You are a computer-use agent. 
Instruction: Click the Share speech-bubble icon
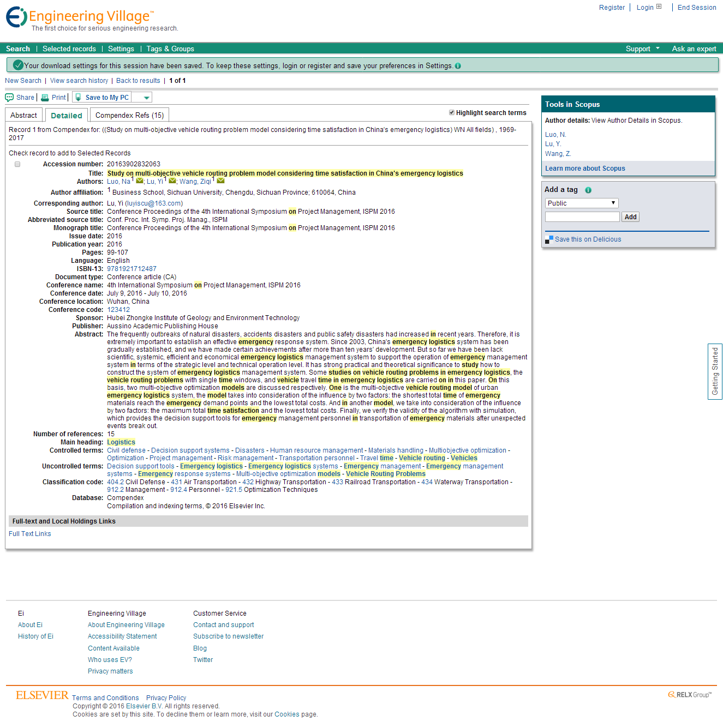pos(9,98)
